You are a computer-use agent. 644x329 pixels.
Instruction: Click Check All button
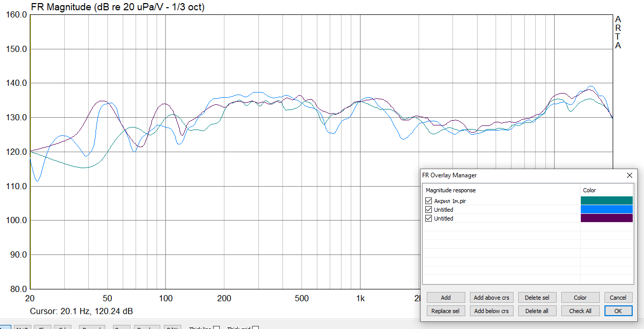coord(580,311)
